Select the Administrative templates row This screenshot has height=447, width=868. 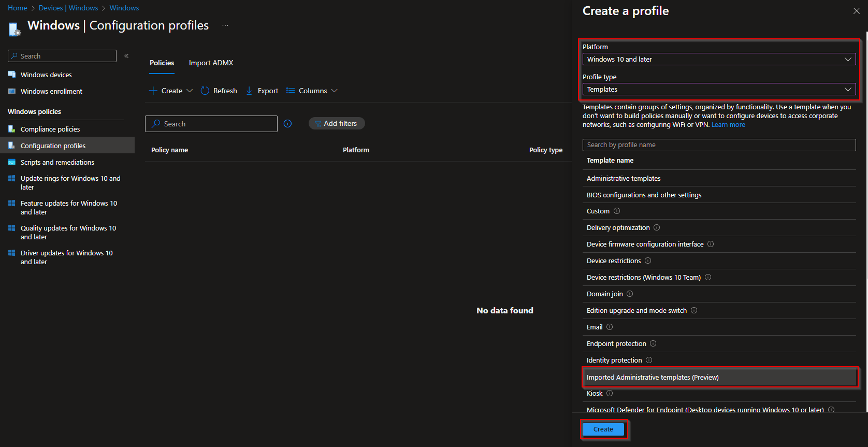tap(719, 178)
